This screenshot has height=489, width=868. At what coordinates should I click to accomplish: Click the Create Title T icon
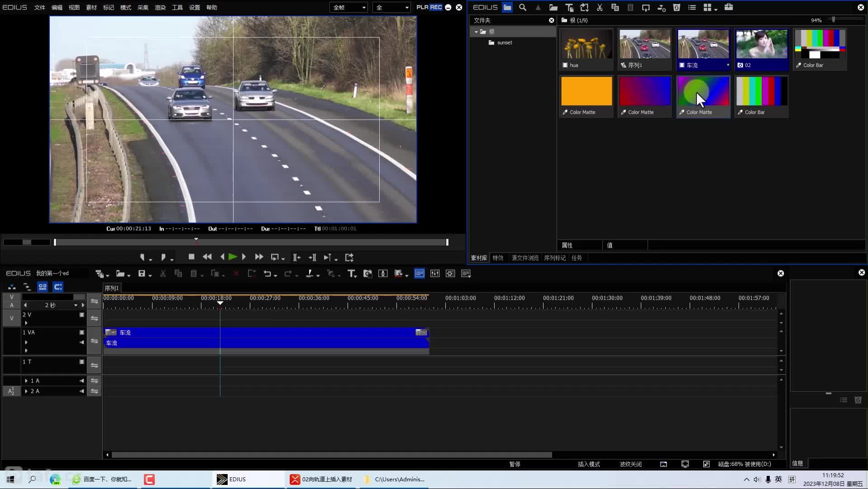click(352, 273)
